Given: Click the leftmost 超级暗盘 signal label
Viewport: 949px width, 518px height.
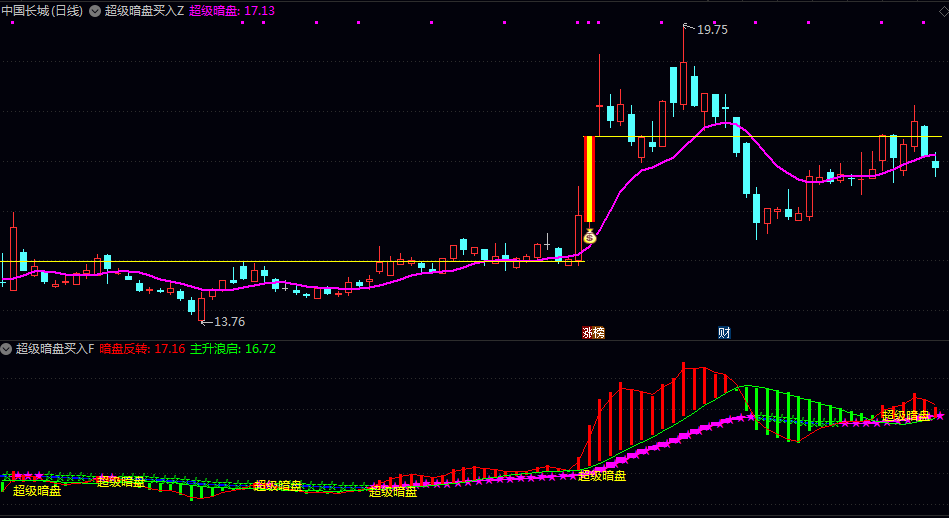Looking at the screenshot, I should 37,491.
